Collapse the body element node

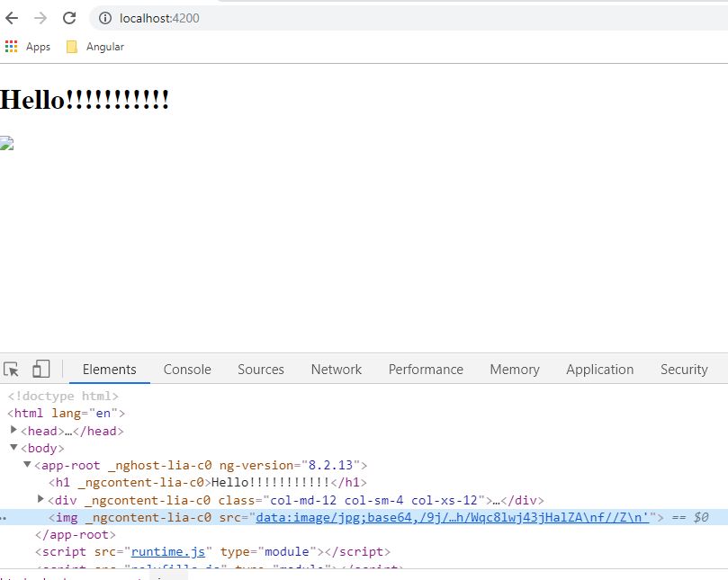tap(13, 447)
